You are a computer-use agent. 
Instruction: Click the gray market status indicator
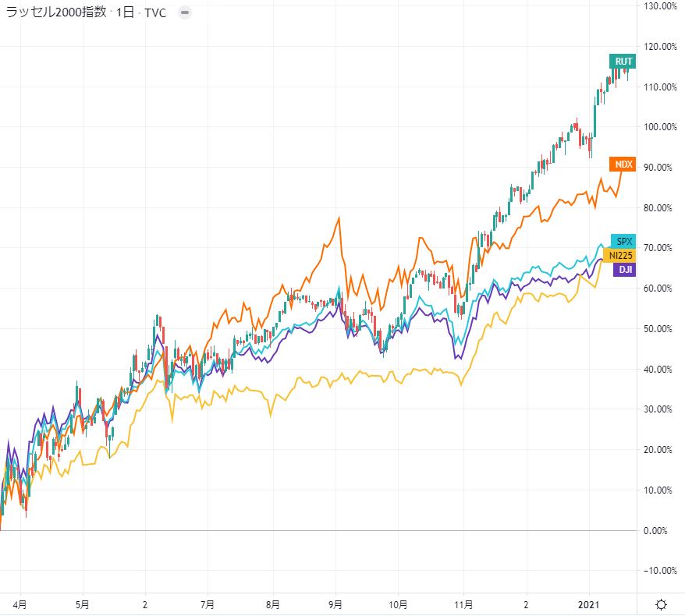[184, 13]
